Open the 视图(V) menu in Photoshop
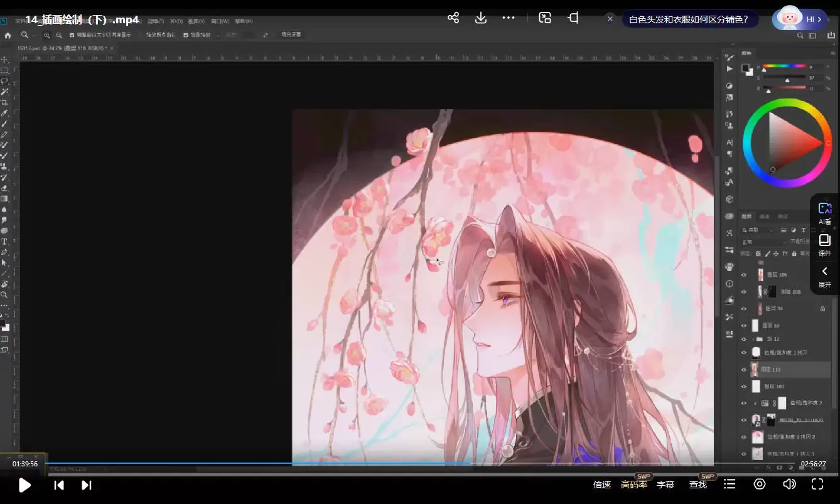Viewport: 840px width, 504px height. pyautogui.click(x=197, y=21)
